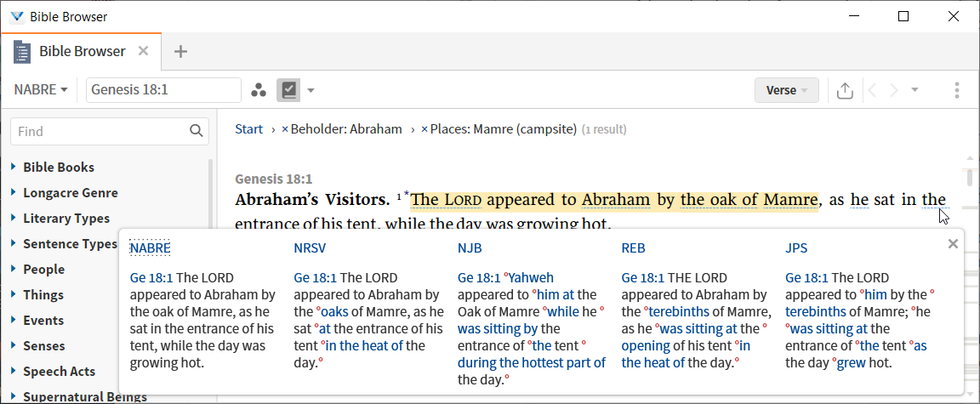Viewport: 980px width, 404px height.
Task: Open the NRSV version link
Action: click(310, 248)
